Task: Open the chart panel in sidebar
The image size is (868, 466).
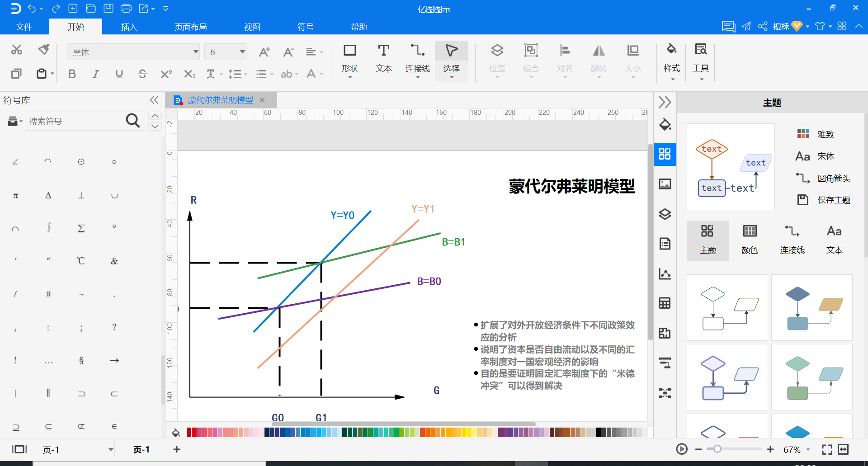Action: [665, 273]
